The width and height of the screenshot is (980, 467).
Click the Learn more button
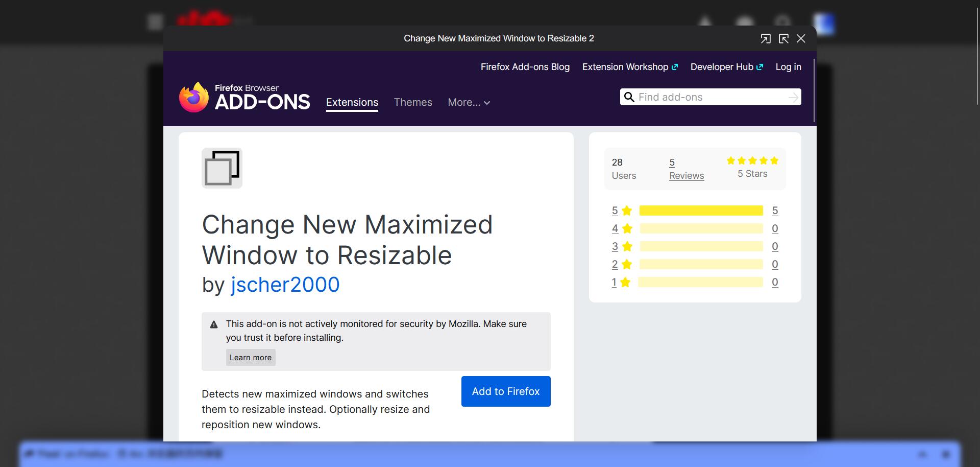[251, 358]
